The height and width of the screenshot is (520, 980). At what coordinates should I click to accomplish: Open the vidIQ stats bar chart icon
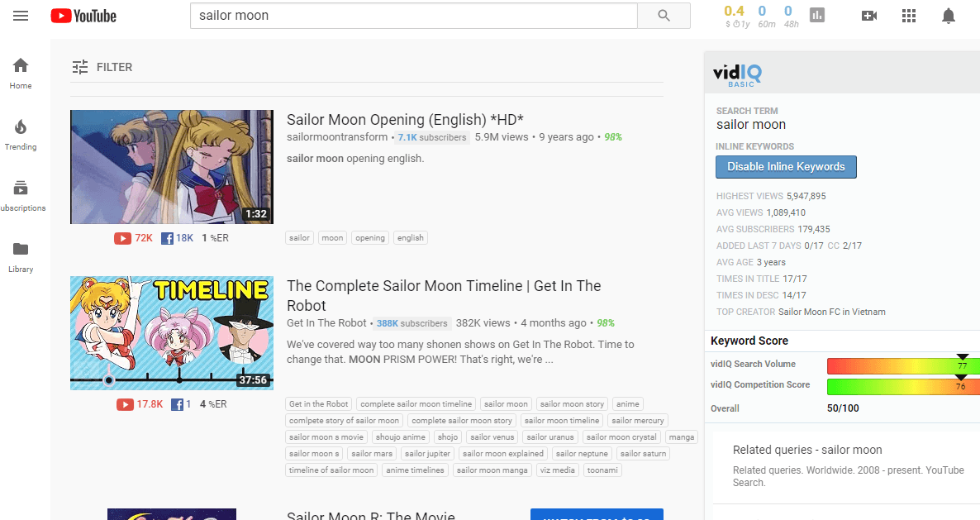tap(817, 15)
